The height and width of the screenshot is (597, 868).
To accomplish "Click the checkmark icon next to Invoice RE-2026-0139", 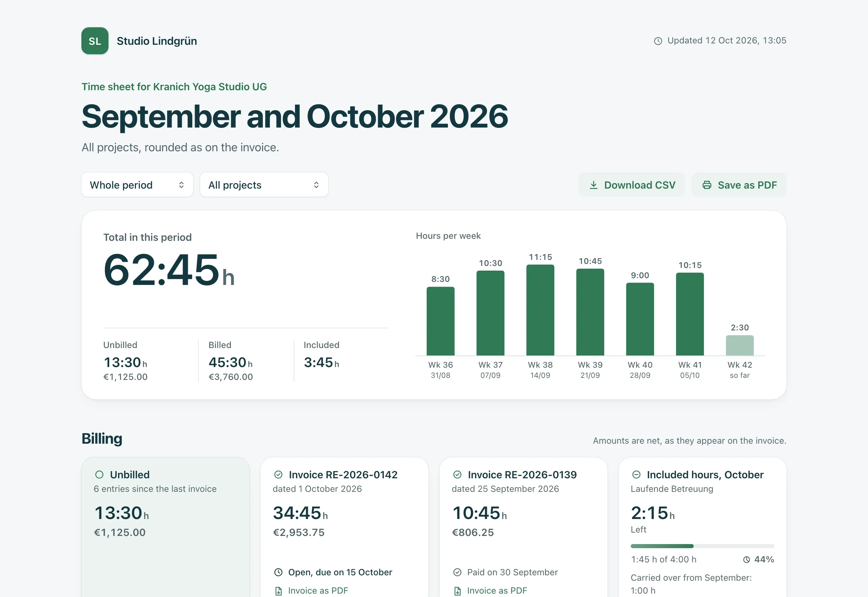I will coord(457,475).
